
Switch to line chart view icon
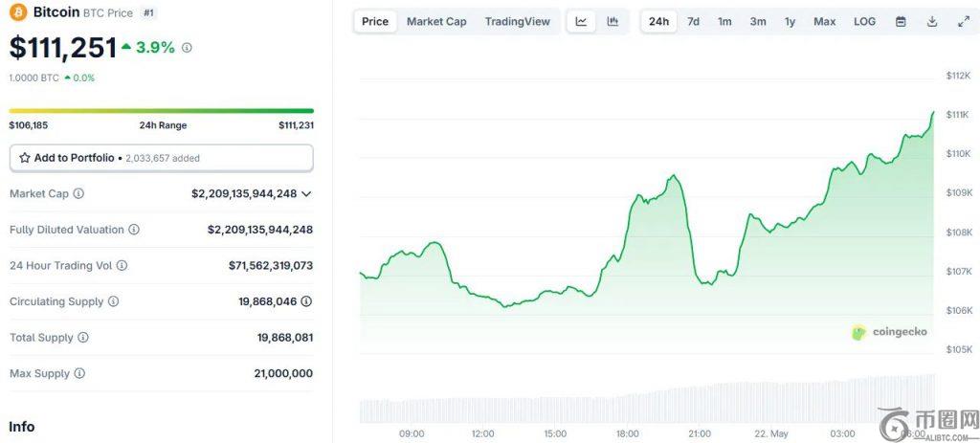(581, 21)
